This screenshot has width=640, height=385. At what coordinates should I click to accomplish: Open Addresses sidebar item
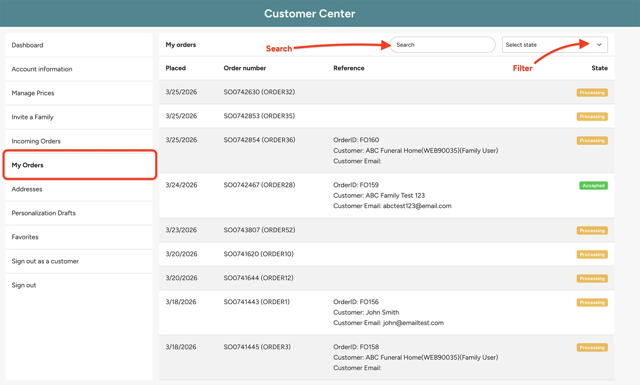tap(79, 189)
